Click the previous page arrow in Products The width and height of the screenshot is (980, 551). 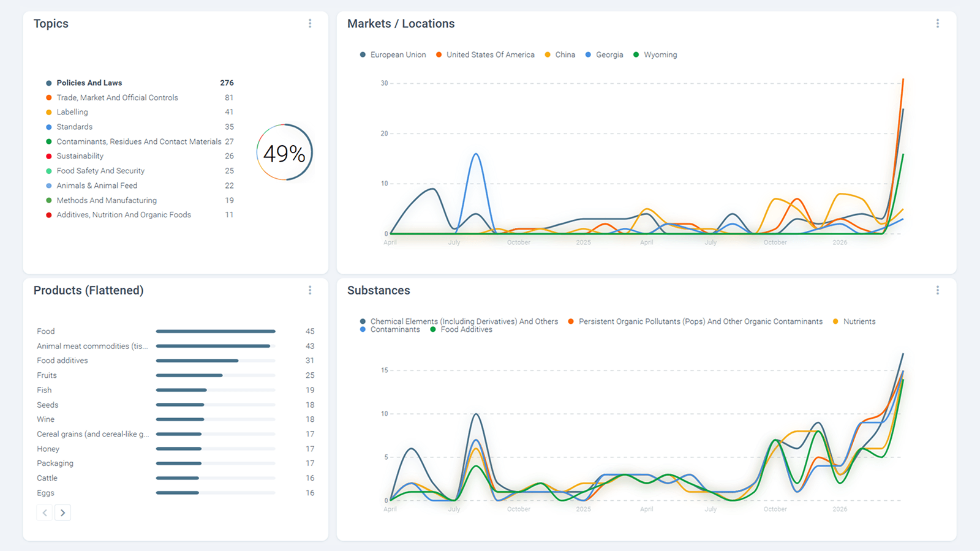click(x=45, y=512)
